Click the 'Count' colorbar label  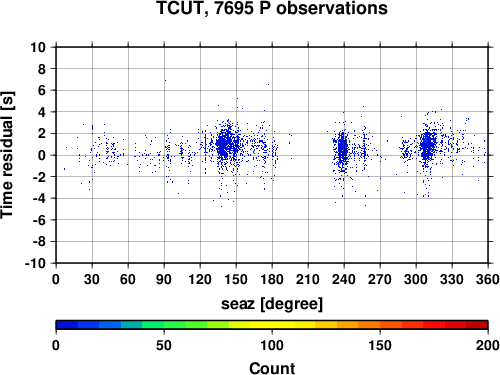[272, 368]
